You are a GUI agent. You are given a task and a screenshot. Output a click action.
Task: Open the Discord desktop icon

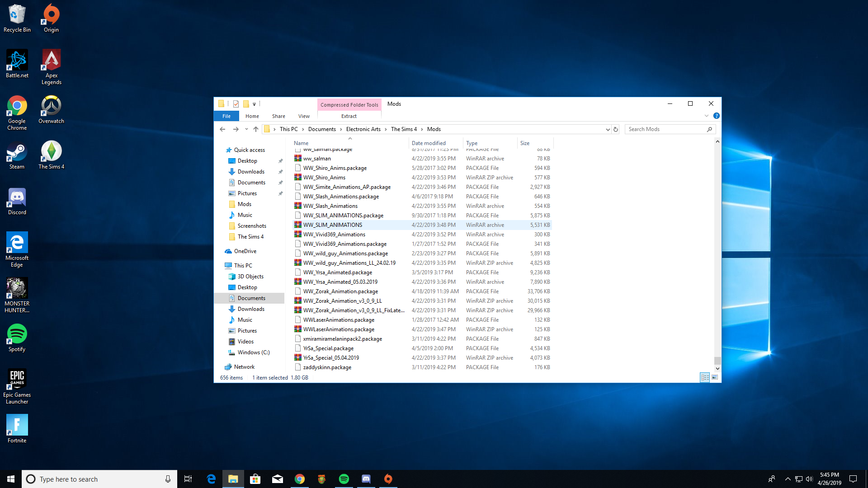17,202
